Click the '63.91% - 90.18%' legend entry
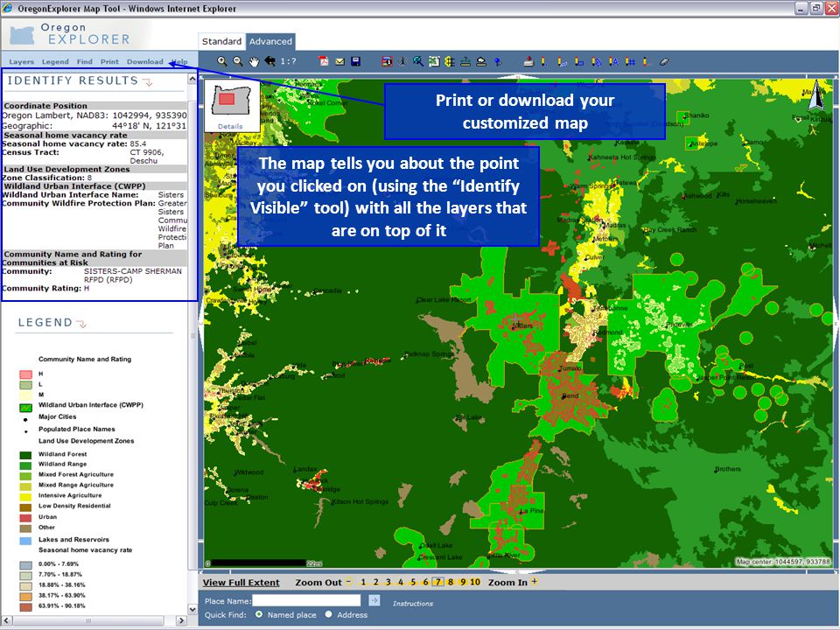 coord(62,605)
